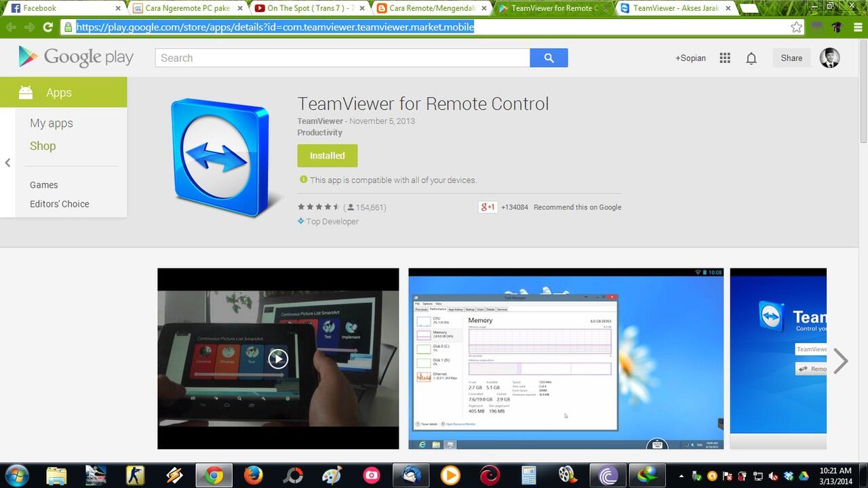Click the Share button
This screenshot has width=868, height=488.
pos(791,58)
